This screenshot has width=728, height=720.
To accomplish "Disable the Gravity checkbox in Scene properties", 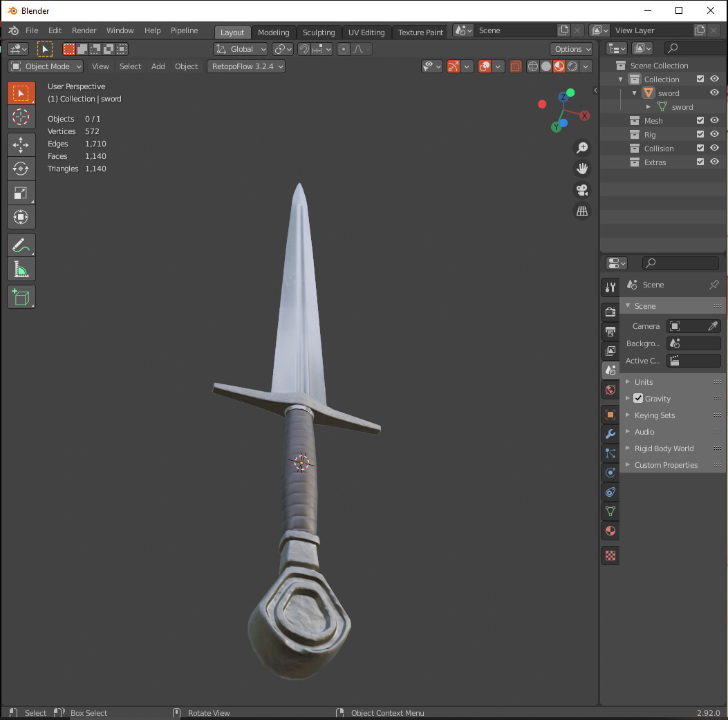I will pos(638,398).
